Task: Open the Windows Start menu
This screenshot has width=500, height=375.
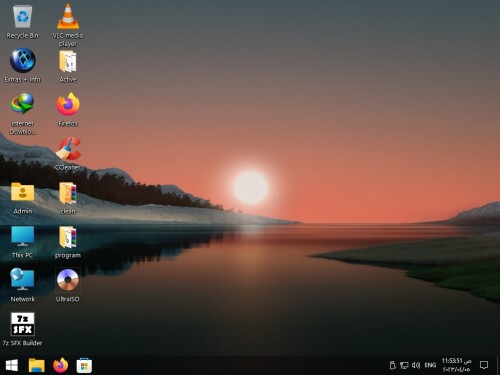Action: [x=12, y=365]
